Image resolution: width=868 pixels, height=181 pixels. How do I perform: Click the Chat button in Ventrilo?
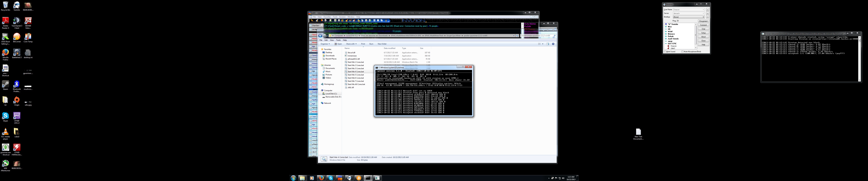click(x=703, y=29)
